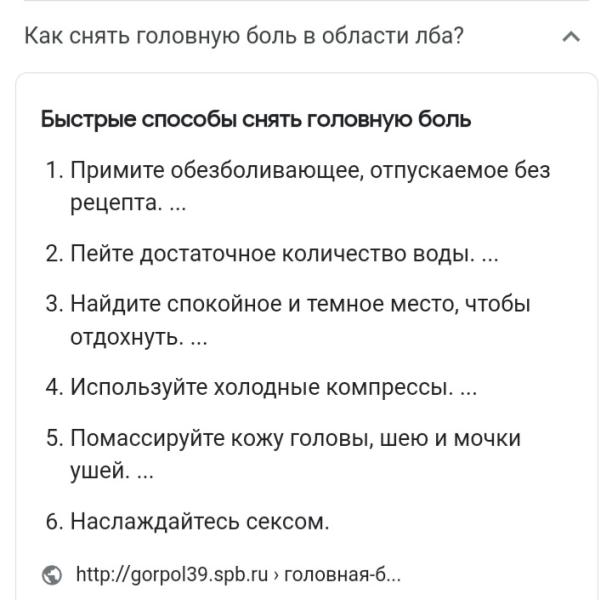This screenshot has width=611, height=600.
Task: Collapse the expanded question chevron
Action: 571,37
